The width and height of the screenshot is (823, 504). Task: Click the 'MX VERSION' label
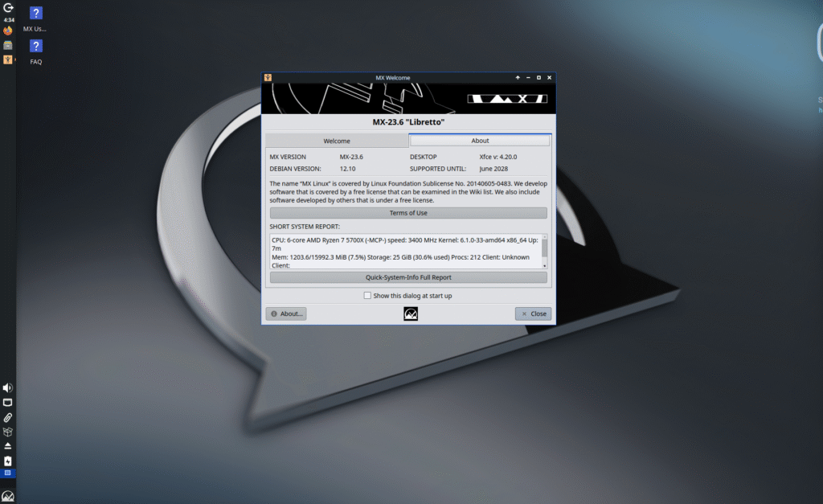(x=288, y=157)
